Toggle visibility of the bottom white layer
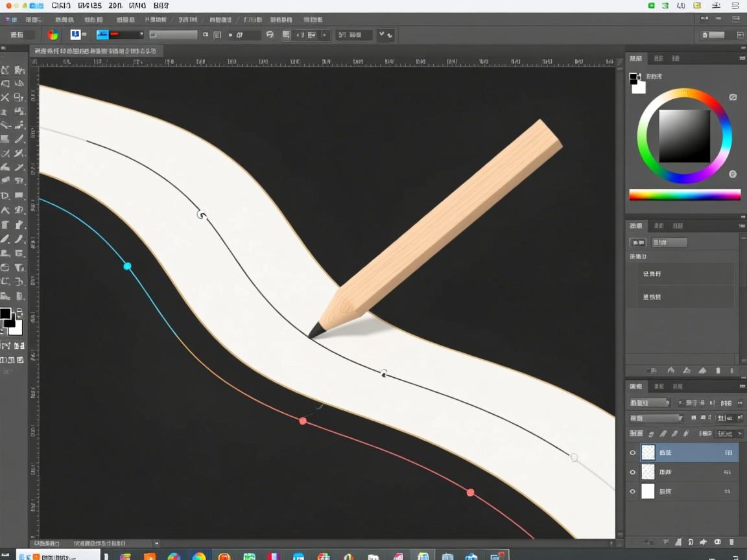The height and width of the screenshot is (560, 747). [633, 491]
